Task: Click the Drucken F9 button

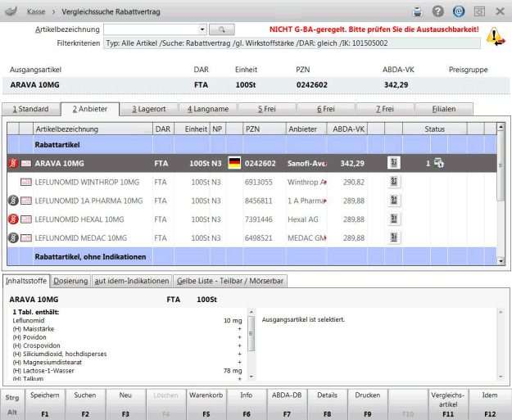Action: [x=368, y=404]
